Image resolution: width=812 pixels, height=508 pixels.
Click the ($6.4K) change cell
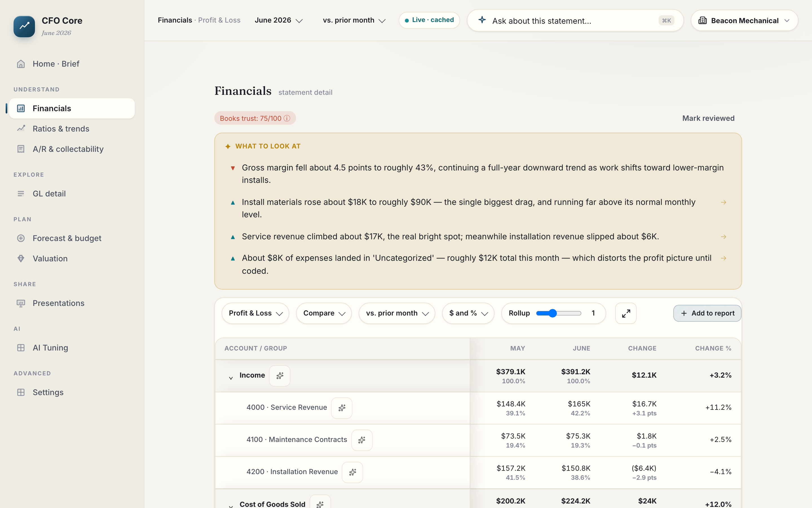(x=644, y=468)
